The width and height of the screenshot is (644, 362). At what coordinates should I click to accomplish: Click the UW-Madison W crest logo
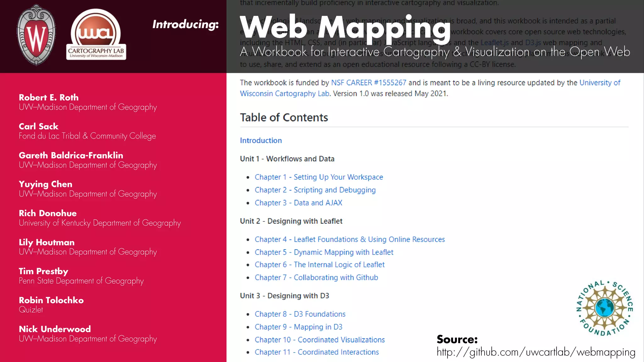(x=36, y=35)
